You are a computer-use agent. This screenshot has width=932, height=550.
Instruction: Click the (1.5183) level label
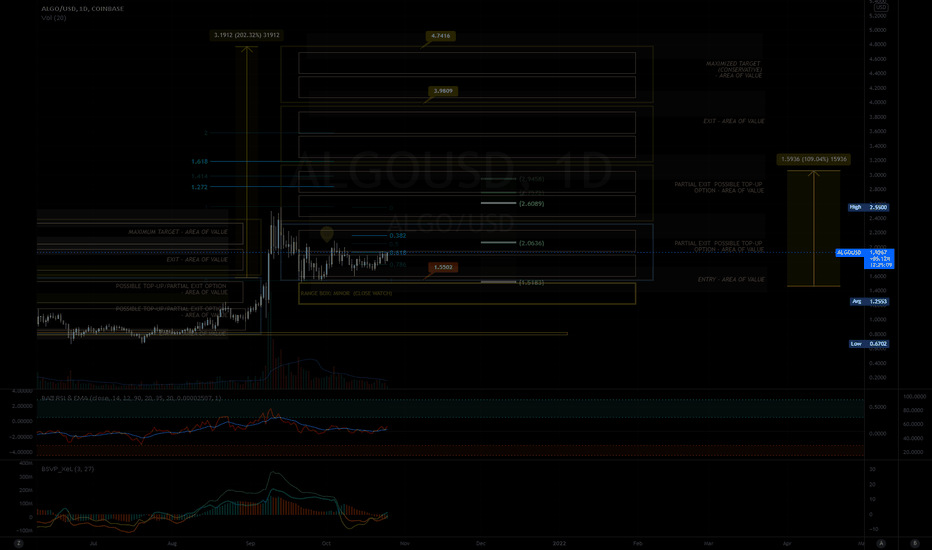click(531, 282)
